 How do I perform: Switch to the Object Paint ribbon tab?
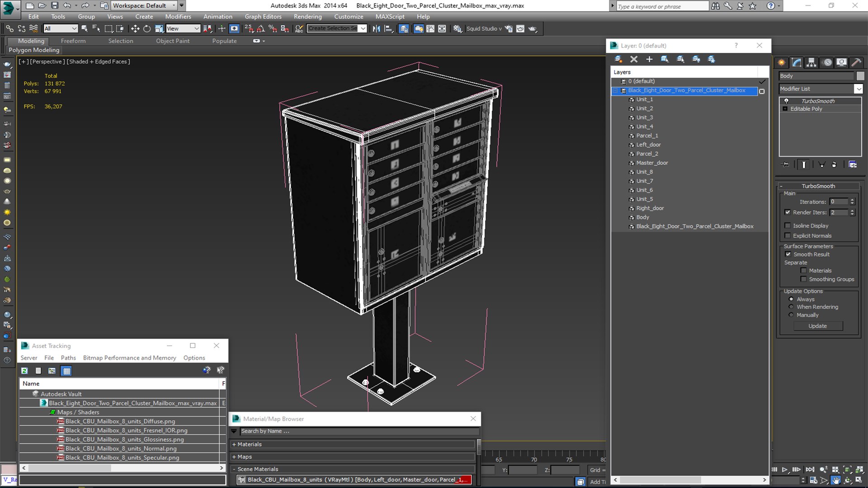tap(173, 41)
